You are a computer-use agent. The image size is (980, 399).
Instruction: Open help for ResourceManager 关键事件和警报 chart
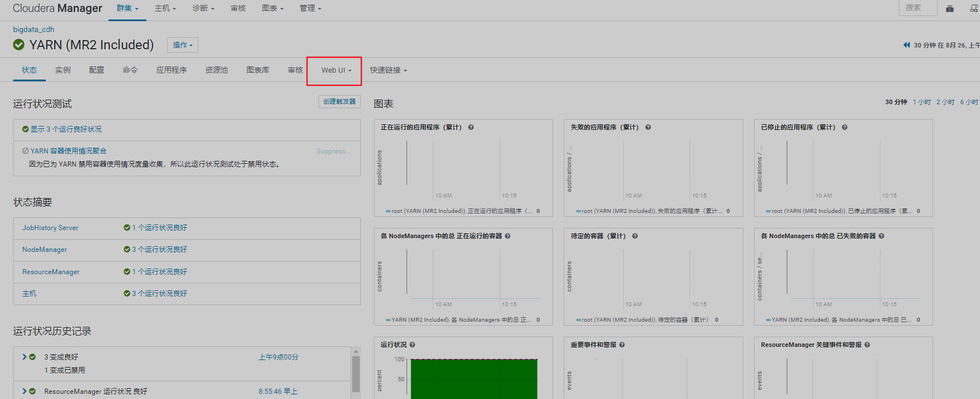pyautogui.click(x=867, y=345)
